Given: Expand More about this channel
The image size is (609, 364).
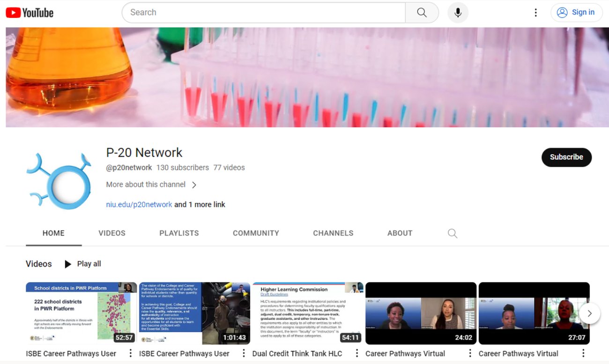Looking at the screenshot, I should [151, 185].
